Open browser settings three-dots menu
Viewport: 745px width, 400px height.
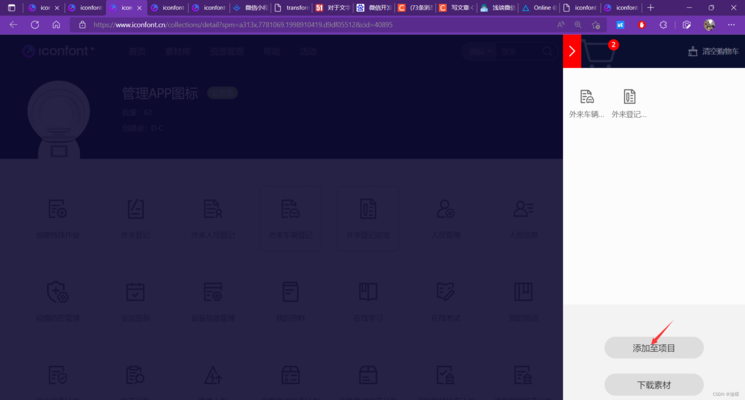click(730, 24)
